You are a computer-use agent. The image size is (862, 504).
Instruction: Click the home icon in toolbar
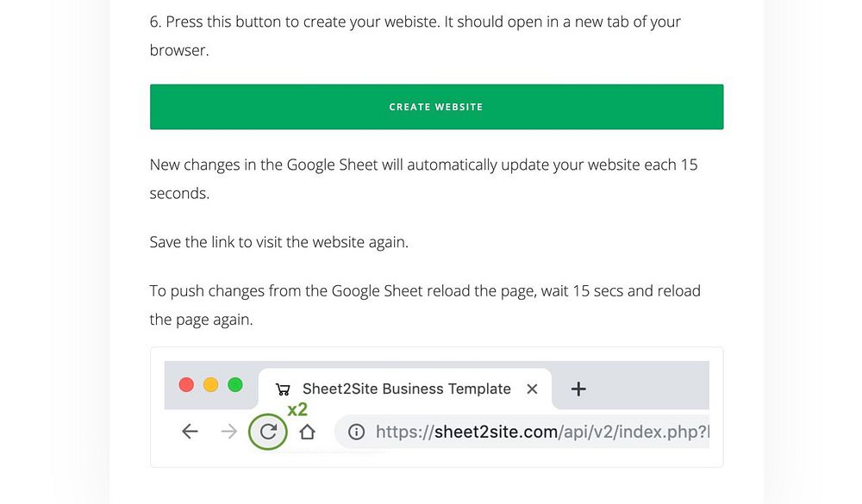pos(307,432)
